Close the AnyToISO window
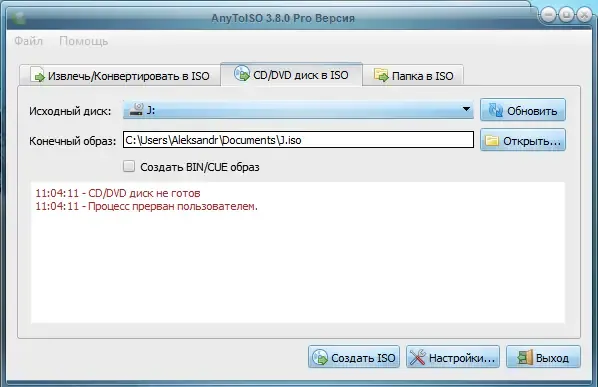The height and width of the screenshot is (387, 598). [584, 15]
